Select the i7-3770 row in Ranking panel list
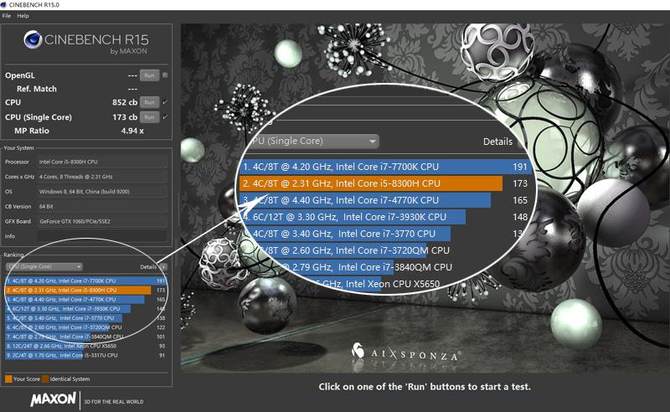Image resolution: width=670 pixels, height=412 pixels. click(x=85, y=318)
